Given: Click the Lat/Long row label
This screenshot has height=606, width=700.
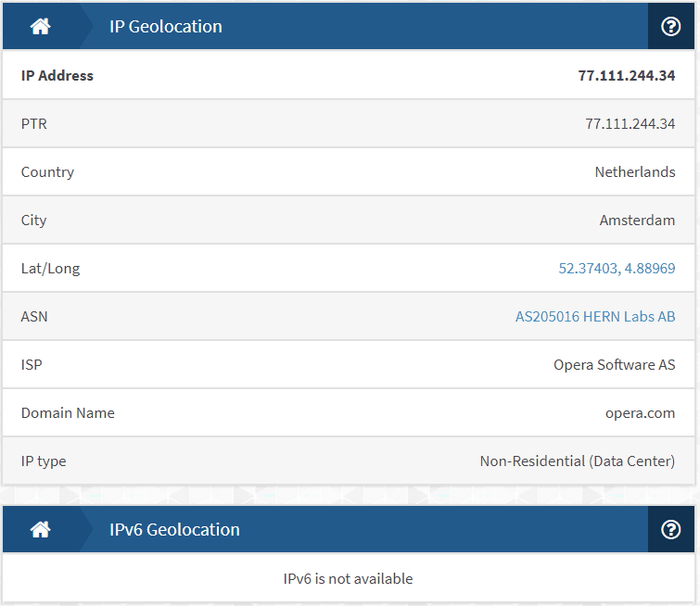Looking at the screenshot, I should coord(50,269).
